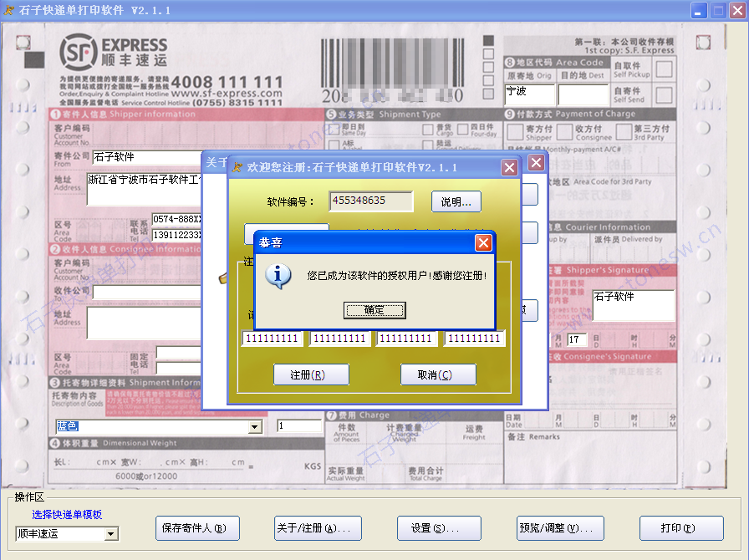This screenshot has width=749, height=560.
Task: Click the 蓝色 combo box text
Action: (152, 426)
